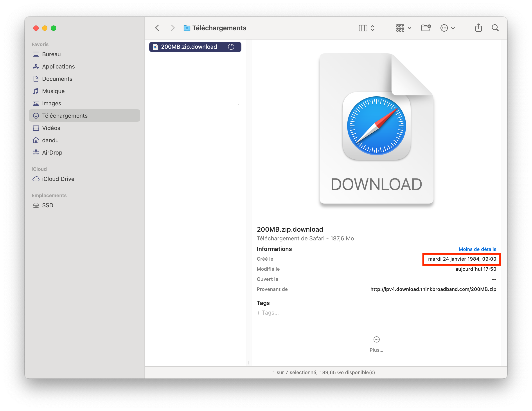Click the Plus... more actions button
The width and height of the screenshot is (532, 411).
point(376,344)
